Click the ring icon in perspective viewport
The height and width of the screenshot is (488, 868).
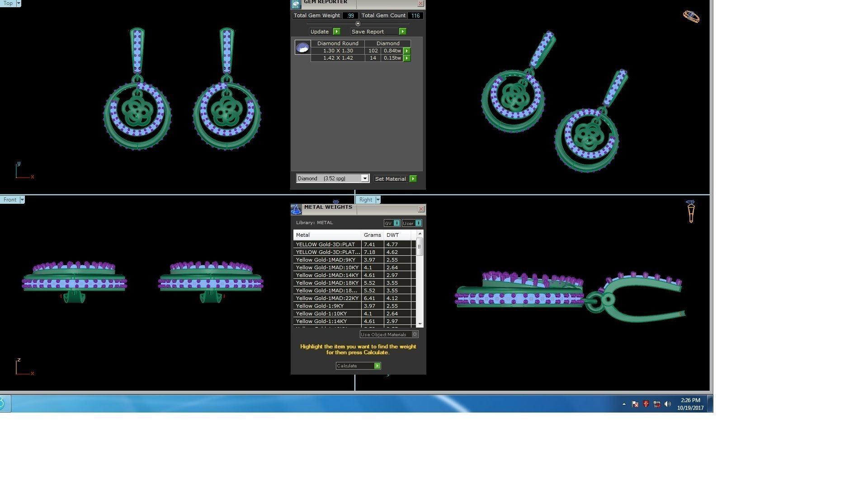691,17
